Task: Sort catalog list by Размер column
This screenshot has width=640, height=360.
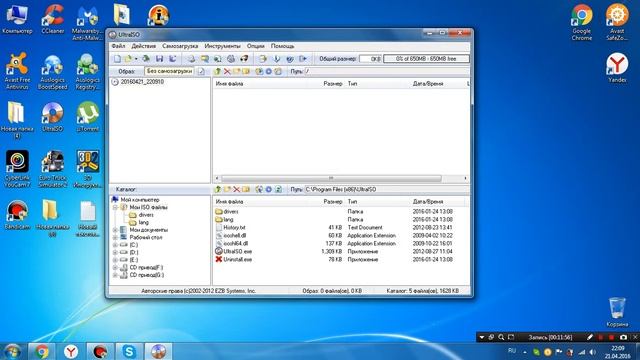Action: [x=333, y=202]
